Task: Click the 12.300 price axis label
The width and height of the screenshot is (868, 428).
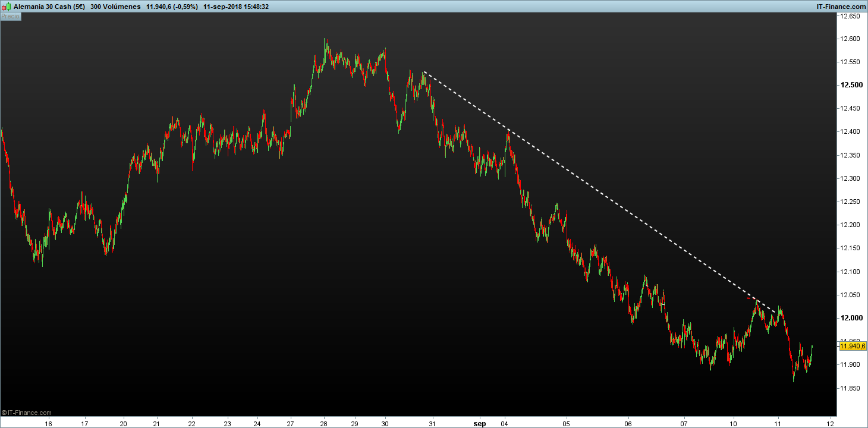Action: click(x=850, y=179)
